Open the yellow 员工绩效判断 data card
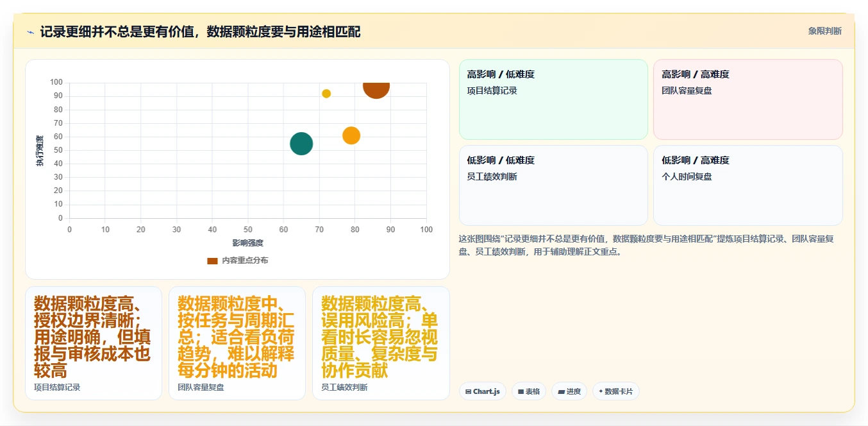868x426 pixels. [381, 343]
